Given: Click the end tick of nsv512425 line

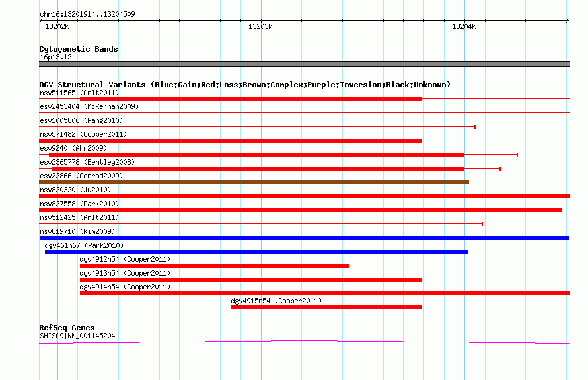Looking at the screenshot, I should [482, 224].
